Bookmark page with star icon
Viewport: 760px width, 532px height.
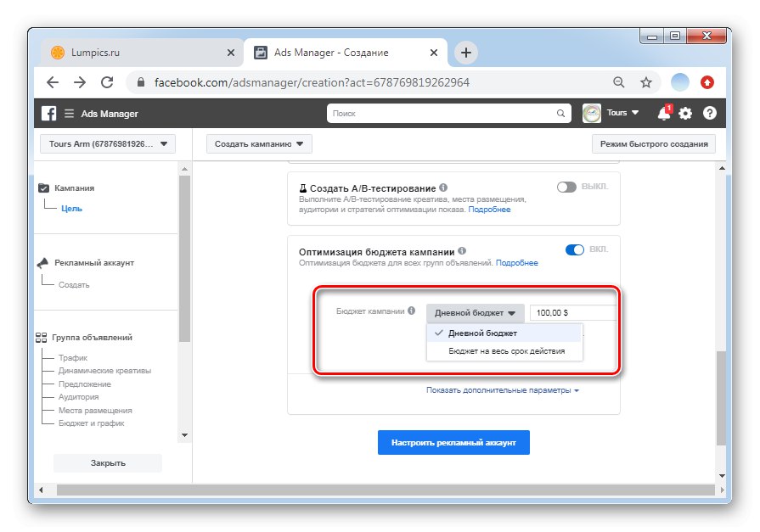point(645,82)
